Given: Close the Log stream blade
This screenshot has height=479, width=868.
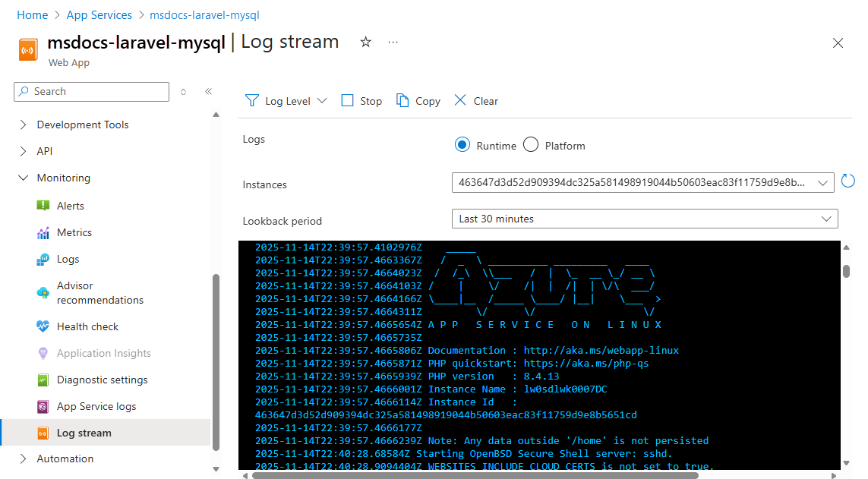Looking at the screenshot, I should [x=838, y=43].
